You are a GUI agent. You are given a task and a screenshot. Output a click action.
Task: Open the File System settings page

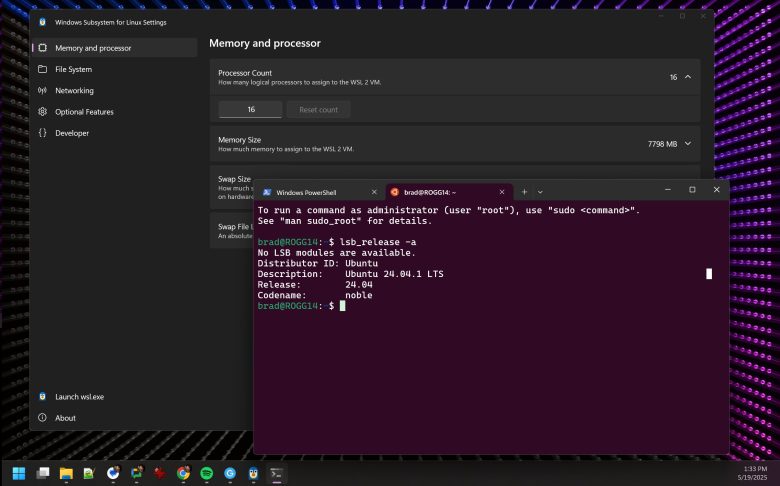[114, 69]
